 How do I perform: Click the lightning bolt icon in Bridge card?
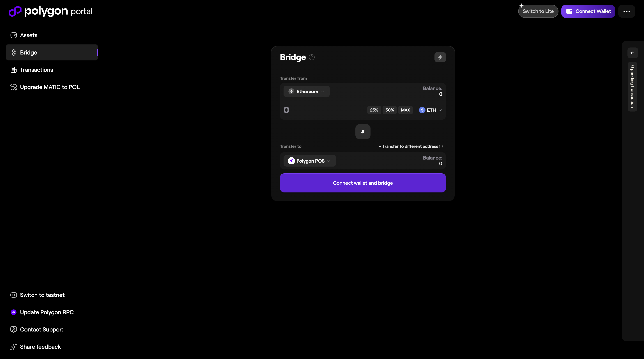coord(440,57)
